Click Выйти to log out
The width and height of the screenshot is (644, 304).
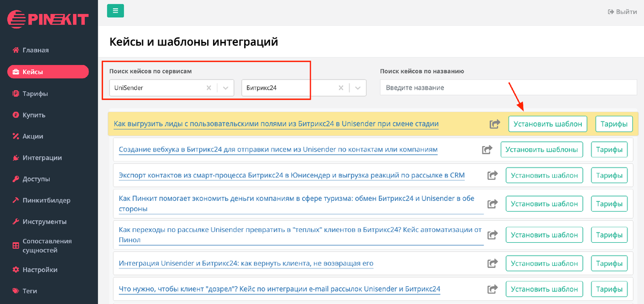(622, 11)
